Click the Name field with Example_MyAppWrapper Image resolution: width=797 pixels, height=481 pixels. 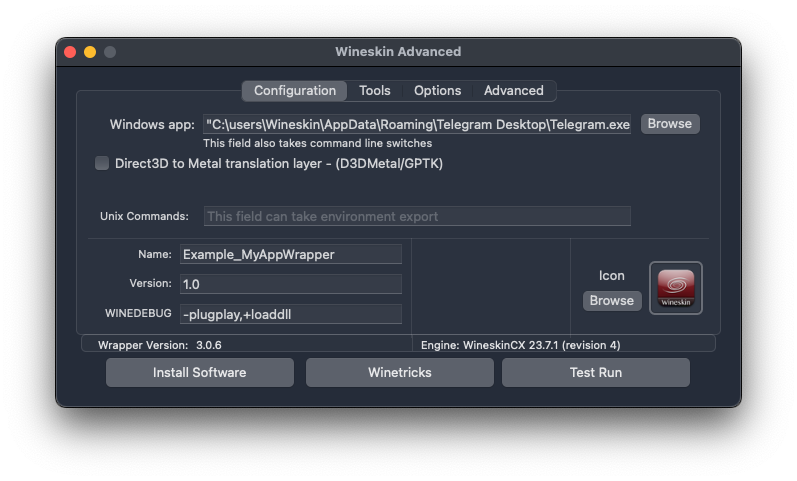(x=290, y=254)
